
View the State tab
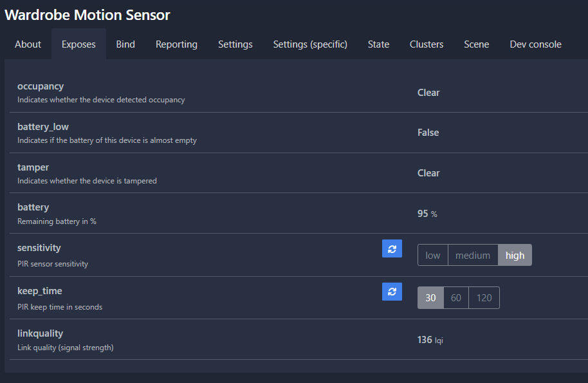click(378, 44)
